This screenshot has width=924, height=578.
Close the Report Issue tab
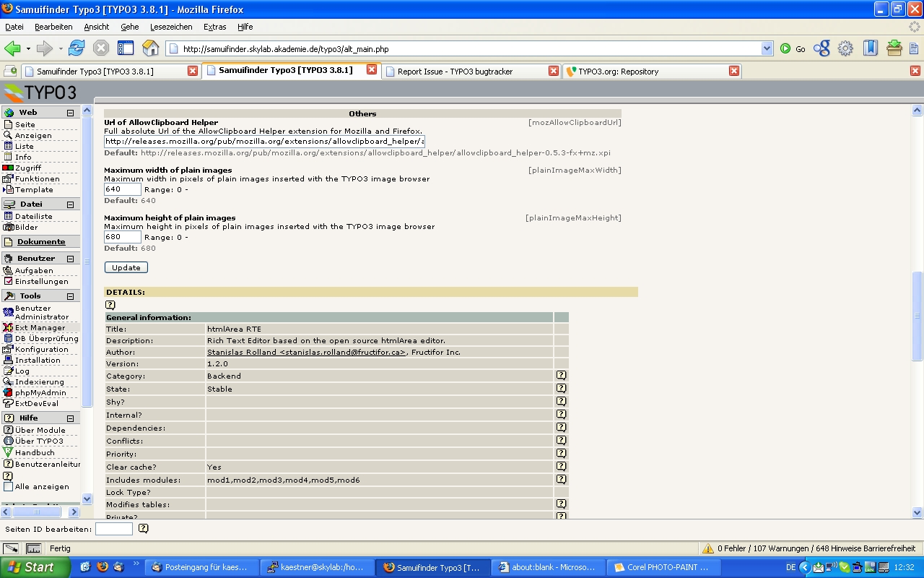(x=554, y=71)
